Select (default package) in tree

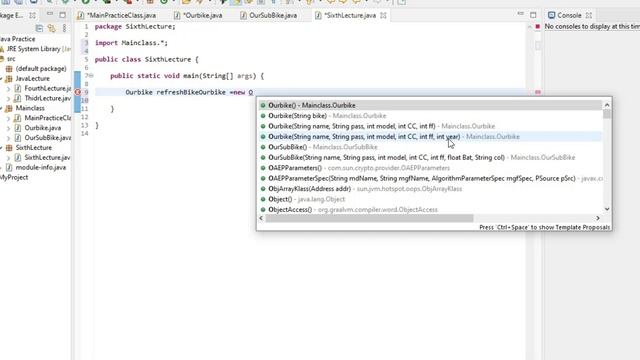pos(36,69)
